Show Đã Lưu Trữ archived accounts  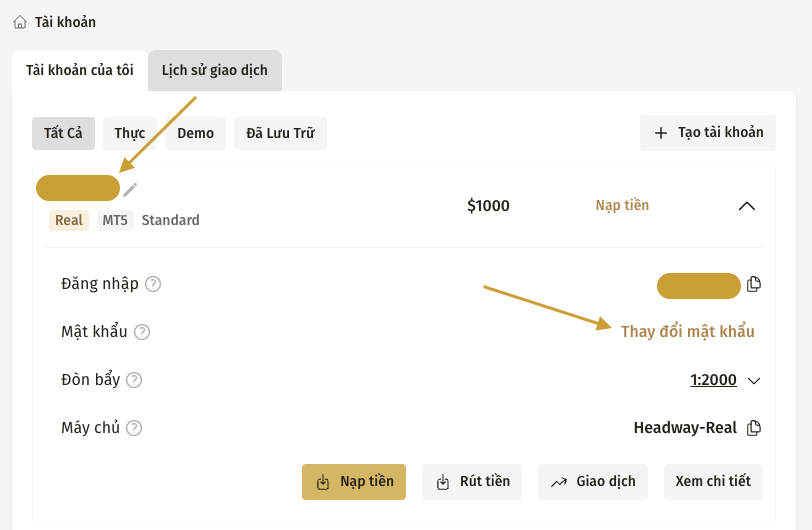pyautogui.click(x=280, y=133)
